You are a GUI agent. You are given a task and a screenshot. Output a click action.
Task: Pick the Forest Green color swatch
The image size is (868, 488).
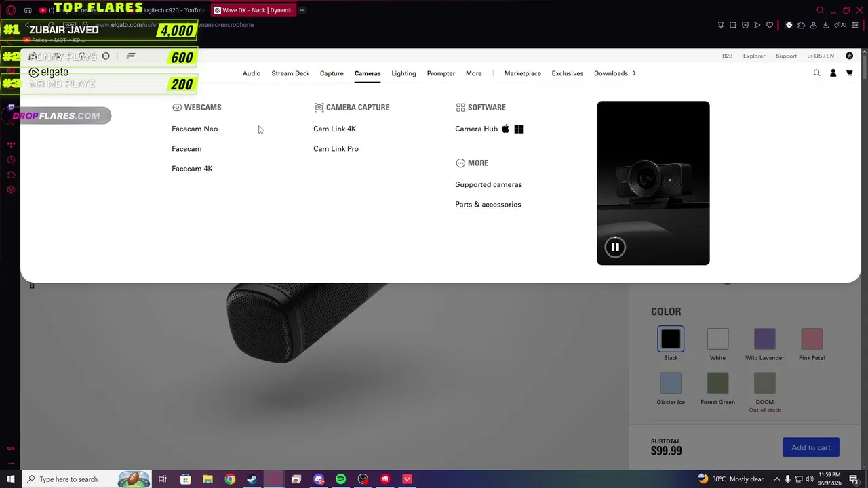tap(717, 383)
